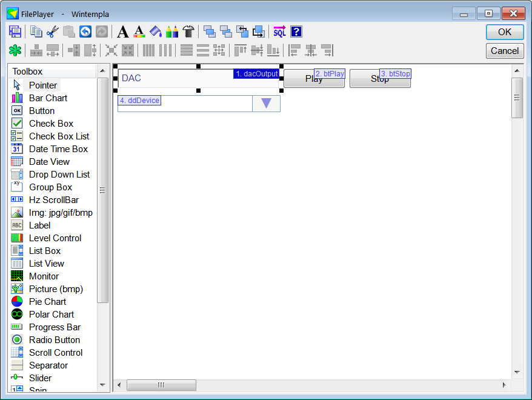Select the Pointer tool in Toolbox
This screenshot has width=532, height=400.
43,85
